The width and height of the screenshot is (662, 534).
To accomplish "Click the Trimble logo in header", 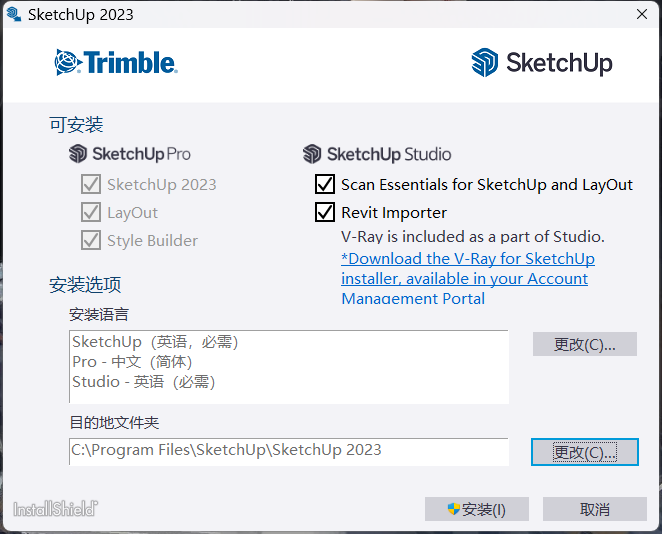I will [116, 62].
